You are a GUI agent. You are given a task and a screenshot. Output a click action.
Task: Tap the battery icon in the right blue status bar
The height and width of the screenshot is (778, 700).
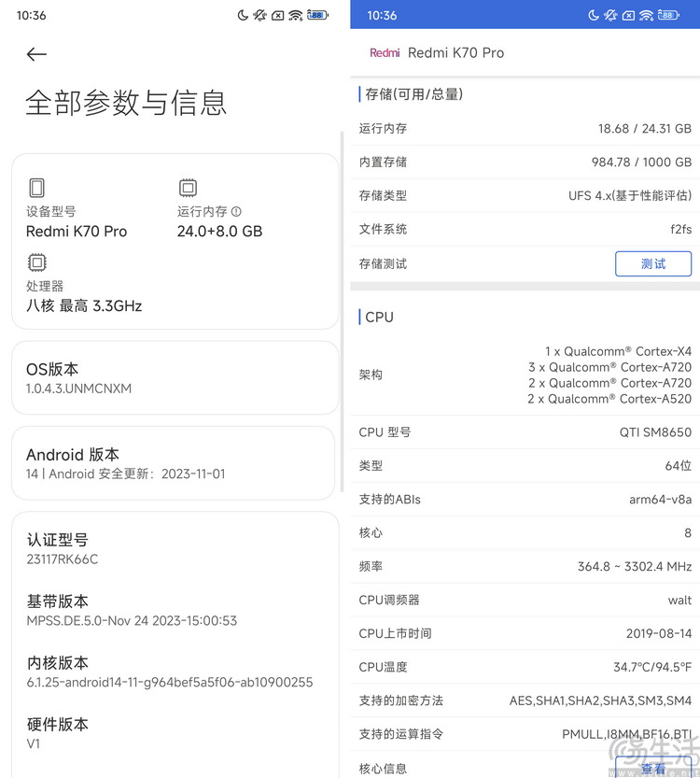point(668,15)
